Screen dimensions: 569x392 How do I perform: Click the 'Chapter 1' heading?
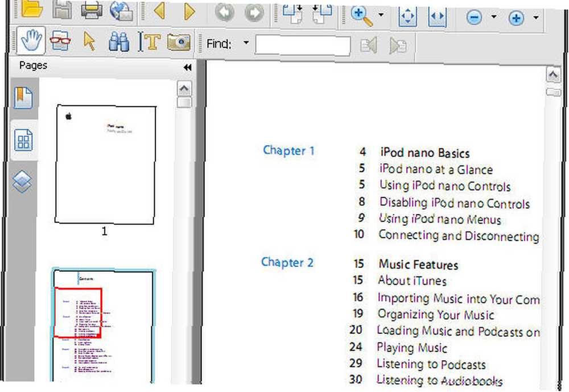tap(289, 151)
